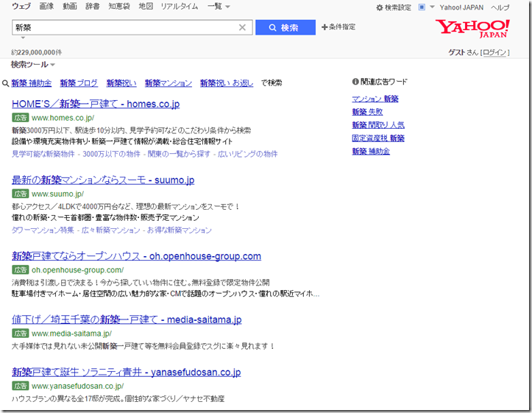Open 見学可能な新築物件 sitelink
The image size is (532, 413).
click(x=43, y=154)
